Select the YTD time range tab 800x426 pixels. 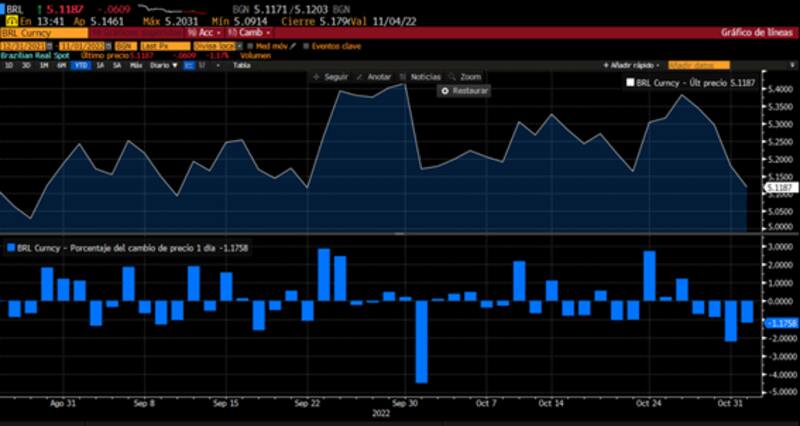click(77, 65)
